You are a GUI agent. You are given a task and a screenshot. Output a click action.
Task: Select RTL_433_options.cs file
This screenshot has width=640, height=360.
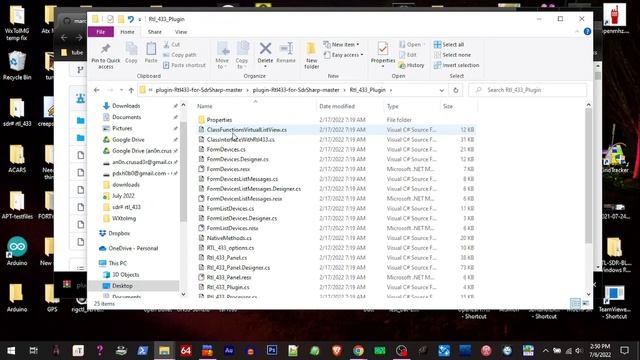tap(336, 248)
